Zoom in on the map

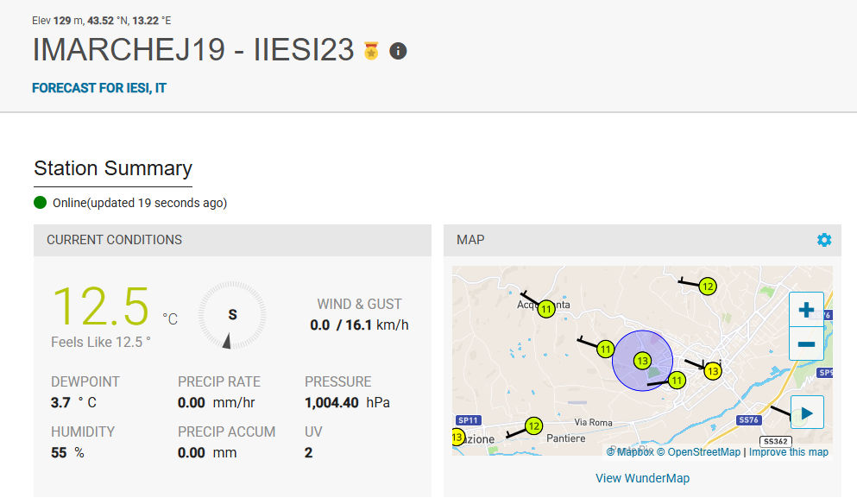tap(806, 309)
